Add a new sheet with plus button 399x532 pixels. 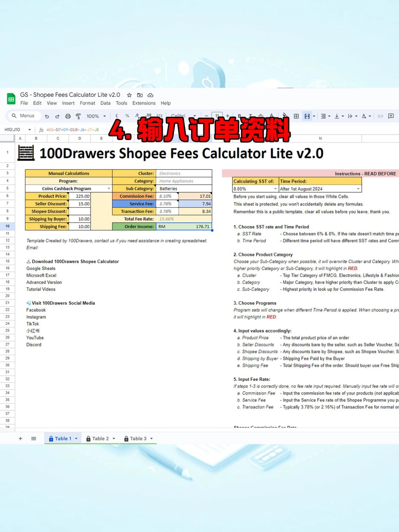[x=20, y=439]
